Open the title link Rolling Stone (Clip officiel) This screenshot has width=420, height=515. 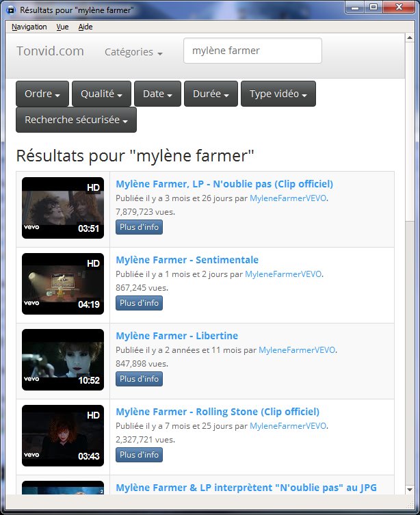coord(218,412)
